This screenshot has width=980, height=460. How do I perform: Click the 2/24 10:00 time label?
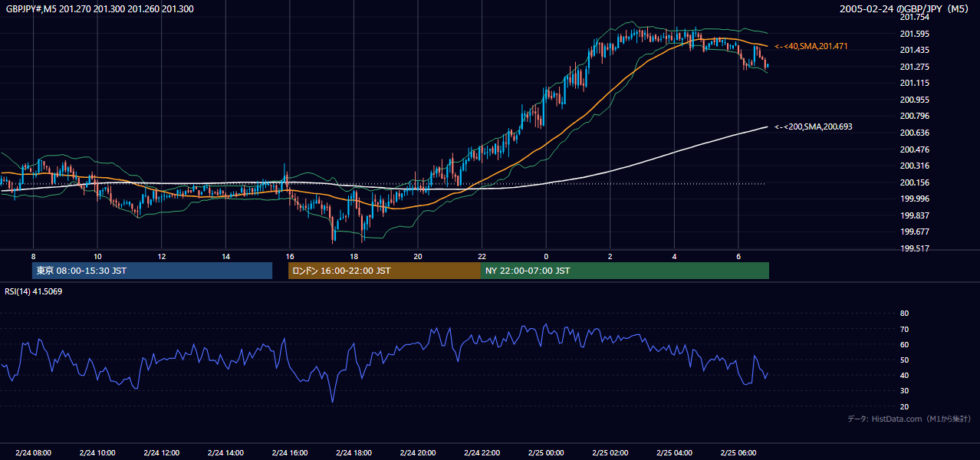97,452
